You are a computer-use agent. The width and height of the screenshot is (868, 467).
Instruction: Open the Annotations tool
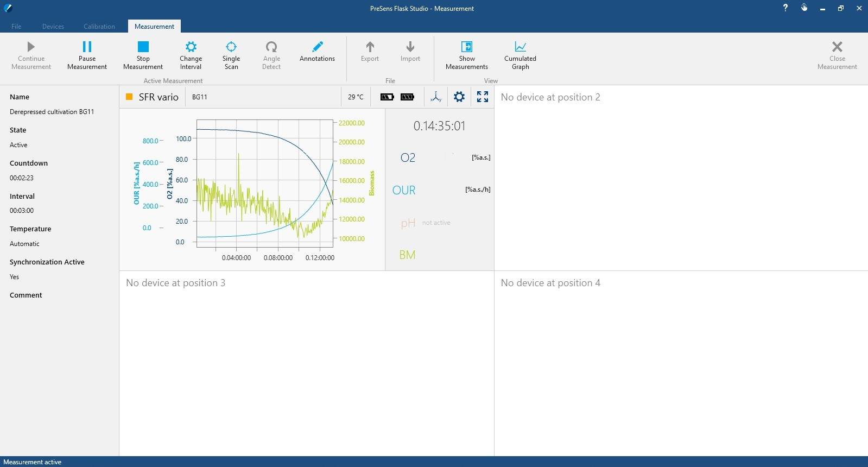point(317,52)
